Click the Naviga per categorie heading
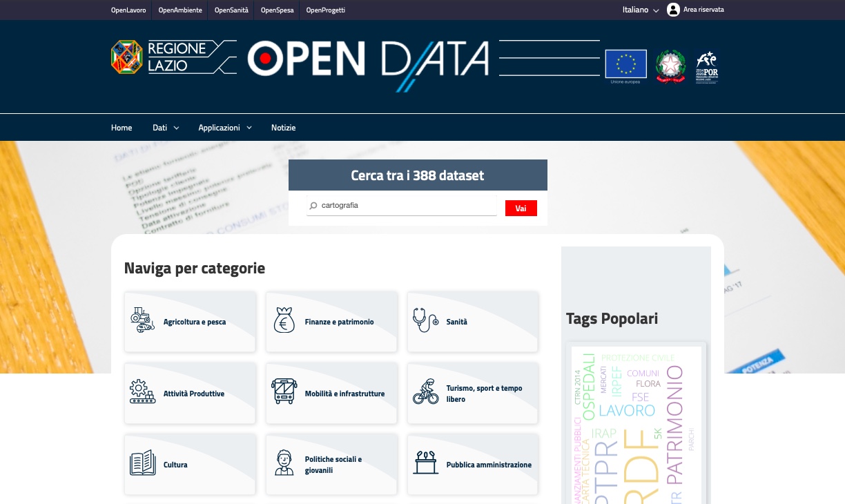Viewport: 845px width, 504px height. (195, 268)
